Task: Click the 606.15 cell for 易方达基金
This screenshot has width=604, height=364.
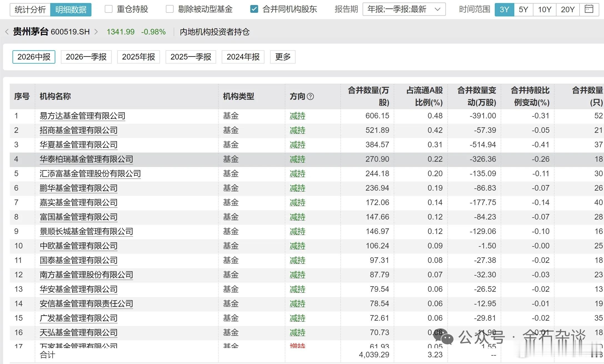Action: [377, 116]
